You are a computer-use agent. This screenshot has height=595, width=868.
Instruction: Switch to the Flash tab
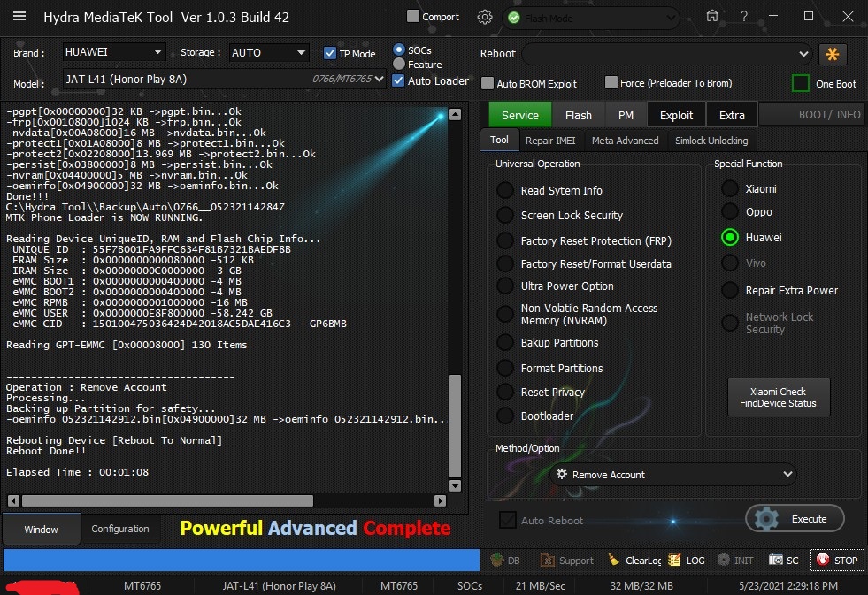click(x=578, y=115)
